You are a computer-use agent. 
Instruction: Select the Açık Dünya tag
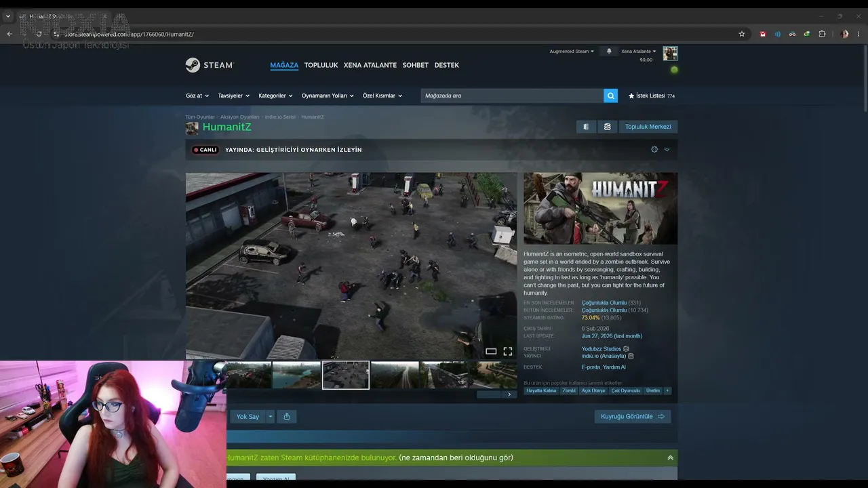pyautogui.click(x=593, y=390)
